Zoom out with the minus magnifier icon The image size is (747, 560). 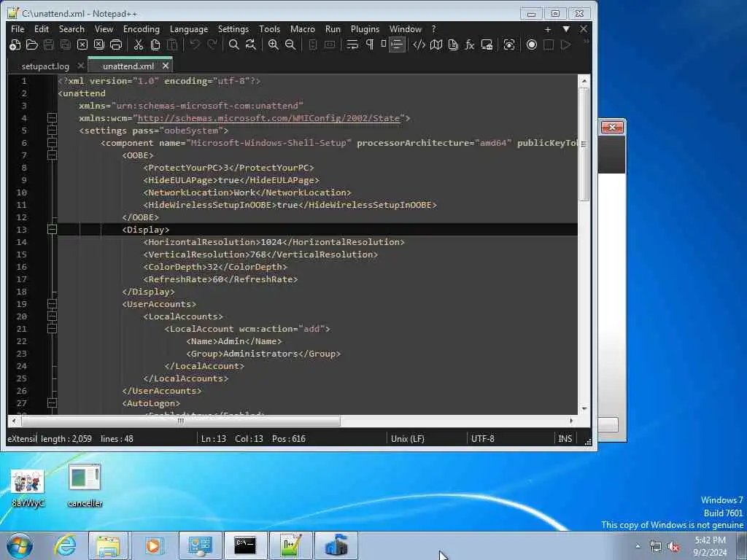coord(290,44)
